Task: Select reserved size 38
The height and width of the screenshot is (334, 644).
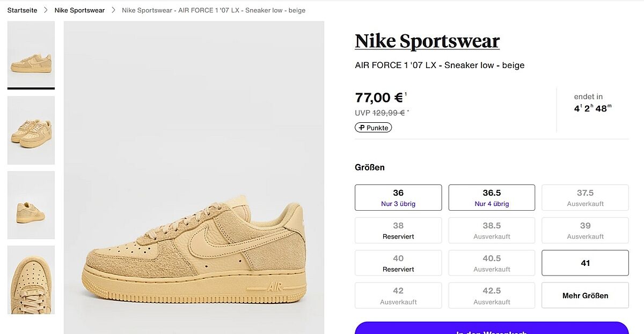Action: (398, 231)
